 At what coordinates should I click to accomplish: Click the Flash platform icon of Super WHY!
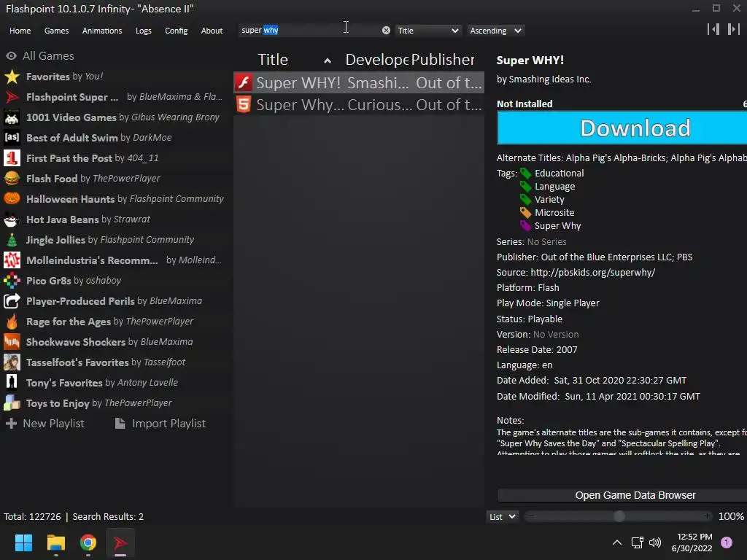(x=244, y=83)
